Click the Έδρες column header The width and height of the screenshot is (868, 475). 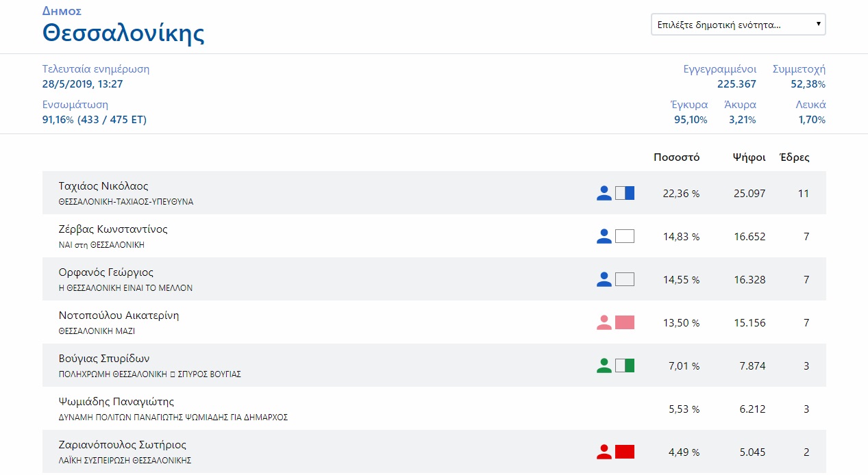pos(795,157)
